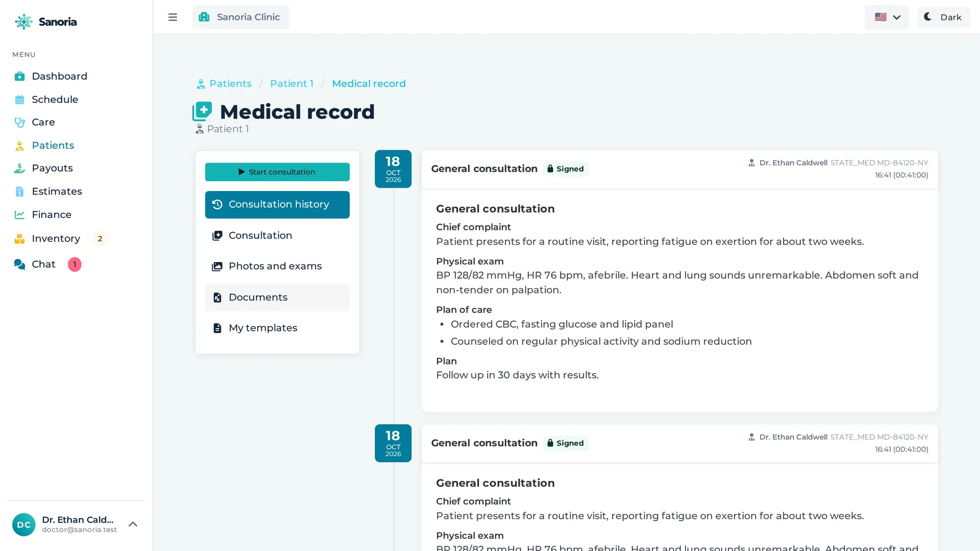Open the Estimates document icon
Viewport: 980px width, 551px height.
[x=20, y=192]
